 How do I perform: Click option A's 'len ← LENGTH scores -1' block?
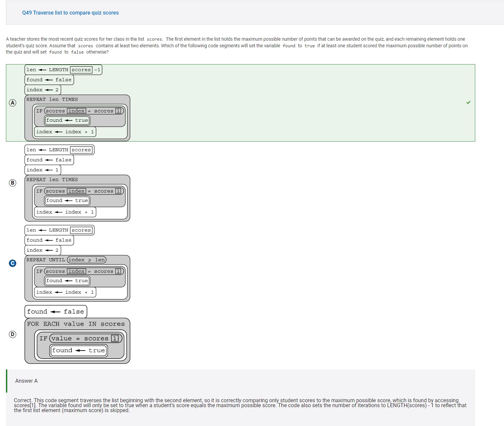[x=63, y=70]
